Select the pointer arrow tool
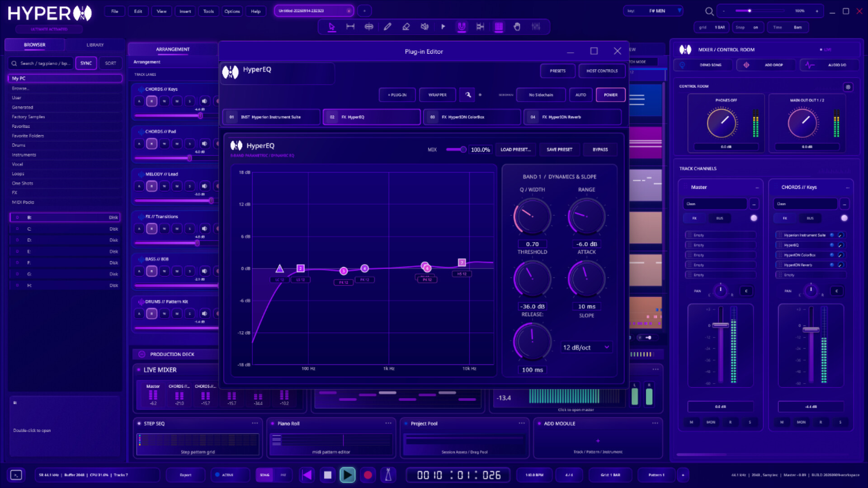Screen dimensions: 868x488 pos(332,27)
